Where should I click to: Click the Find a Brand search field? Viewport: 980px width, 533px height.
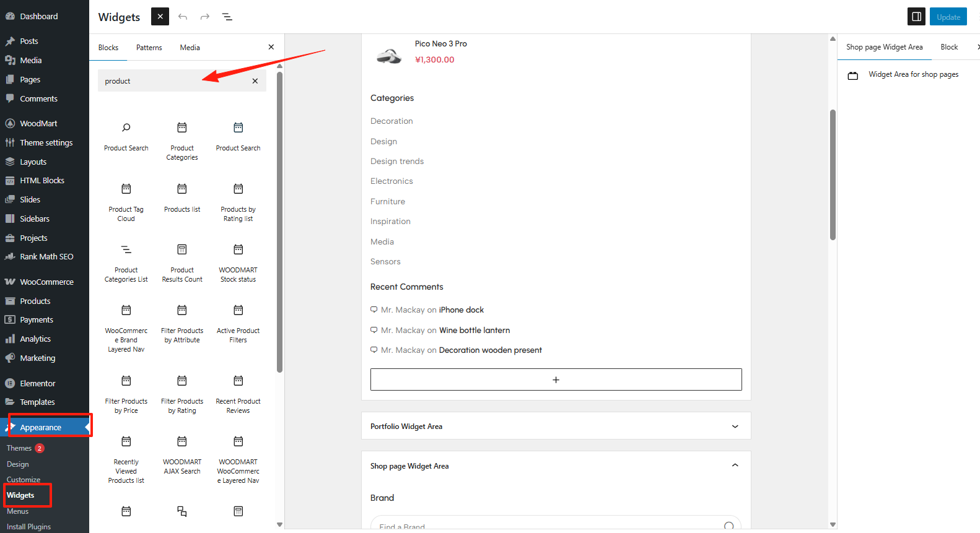point(545,525)
